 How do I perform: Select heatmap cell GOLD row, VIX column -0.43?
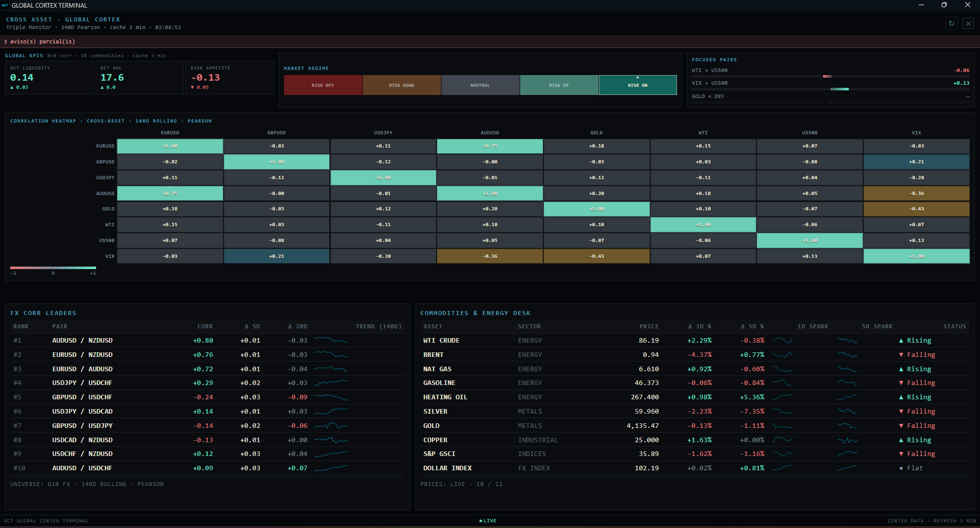click(917, 209)
